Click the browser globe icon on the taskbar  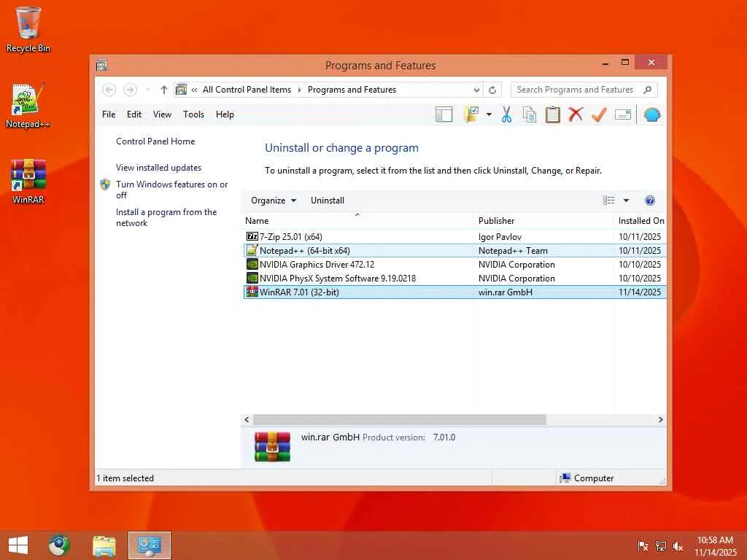(59, 545)
